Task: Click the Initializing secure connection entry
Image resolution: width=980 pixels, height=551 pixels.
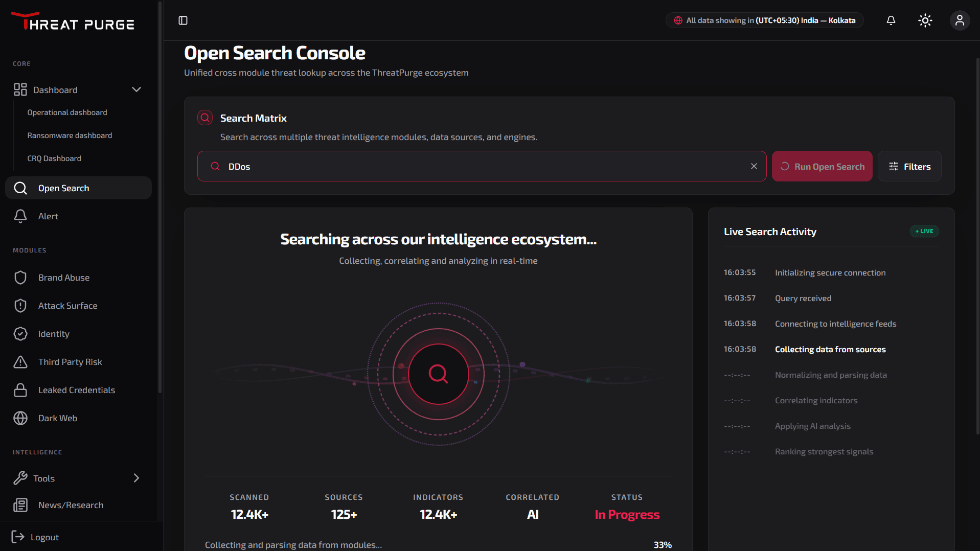Action: [830, 272]
